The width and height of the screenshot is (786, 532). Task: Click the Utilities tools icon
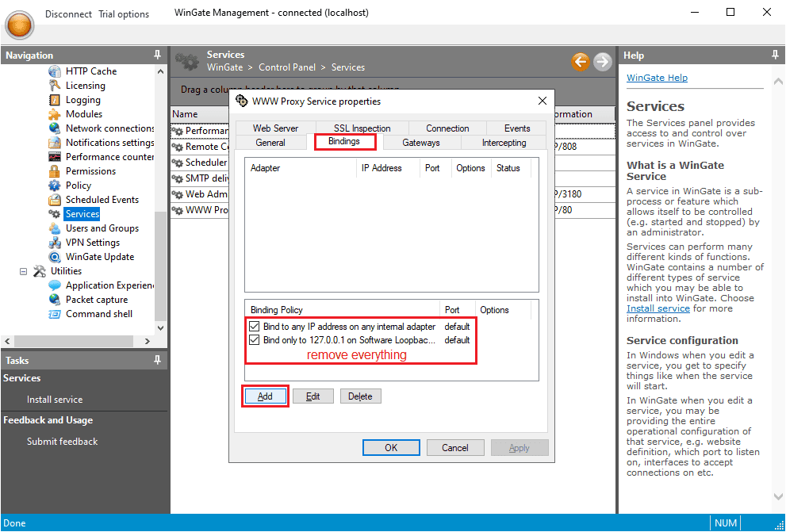[40, 271]
